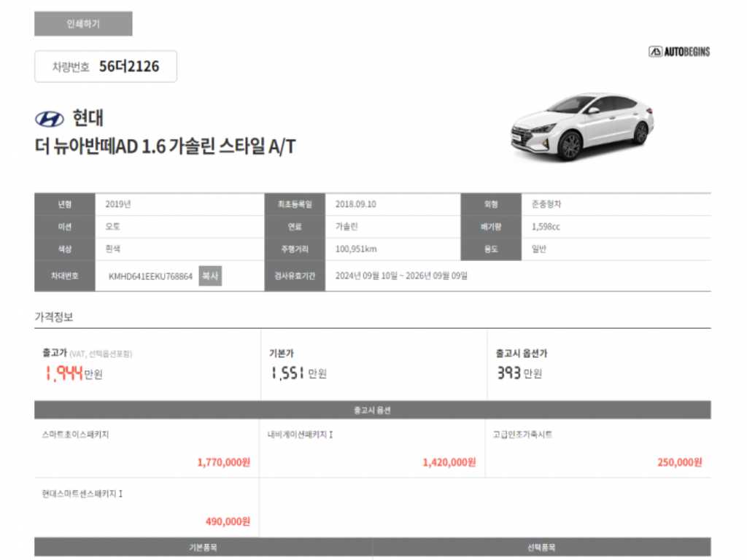Click the 배기량 label cell
This screenshot has width=747, height=560.
(491, 227)
